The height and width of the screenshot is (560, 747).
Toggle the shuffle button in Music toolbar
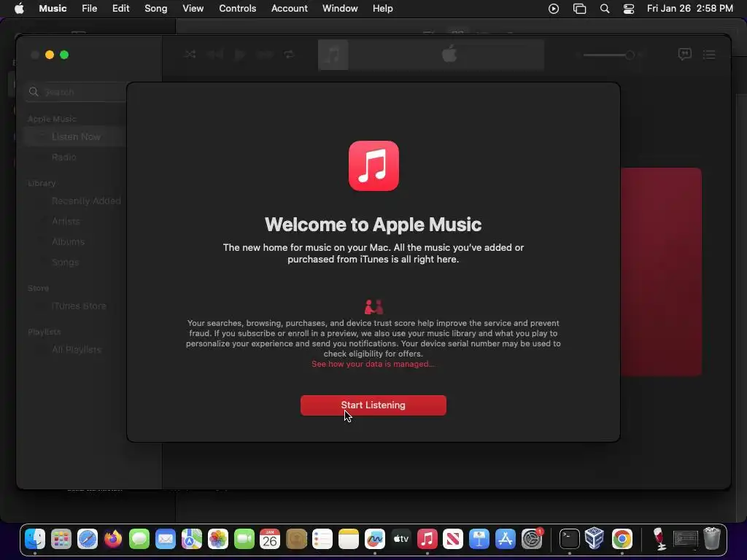pos(190,54)
